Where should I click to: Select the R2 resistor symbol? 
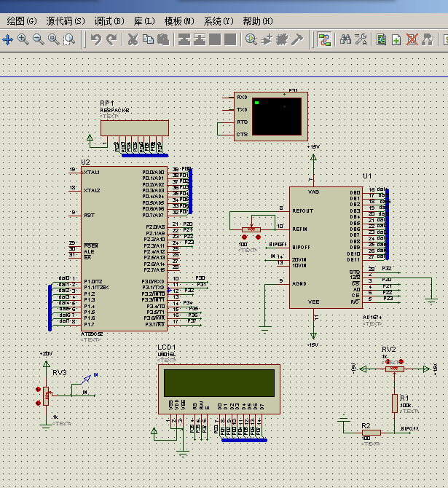click(x=372, y=433)
